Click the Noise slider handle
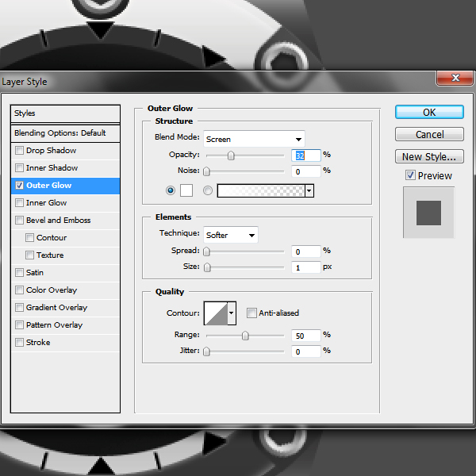The height and width of the screenshot is (476, 476). click(206, 171)
